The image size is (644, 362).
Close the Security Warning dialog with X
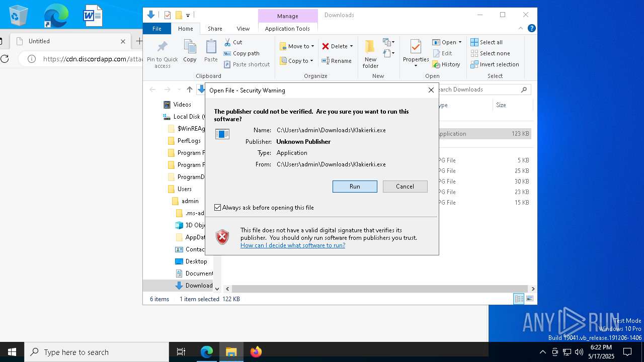(x=431, y=90)
